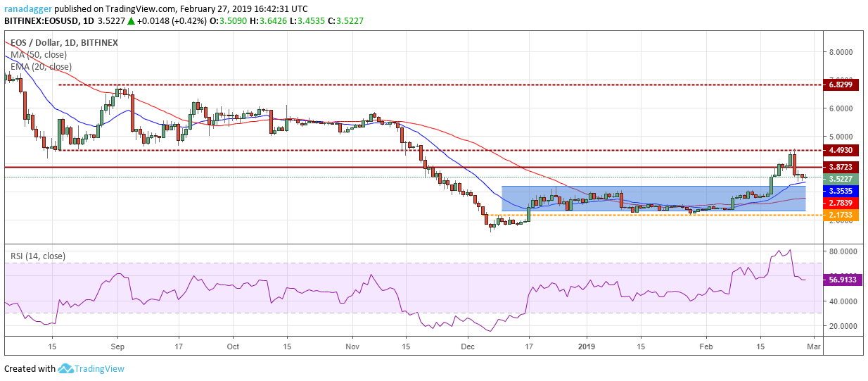
Task: Select the EMA (20, close) indicator legend
Action: 40,67
